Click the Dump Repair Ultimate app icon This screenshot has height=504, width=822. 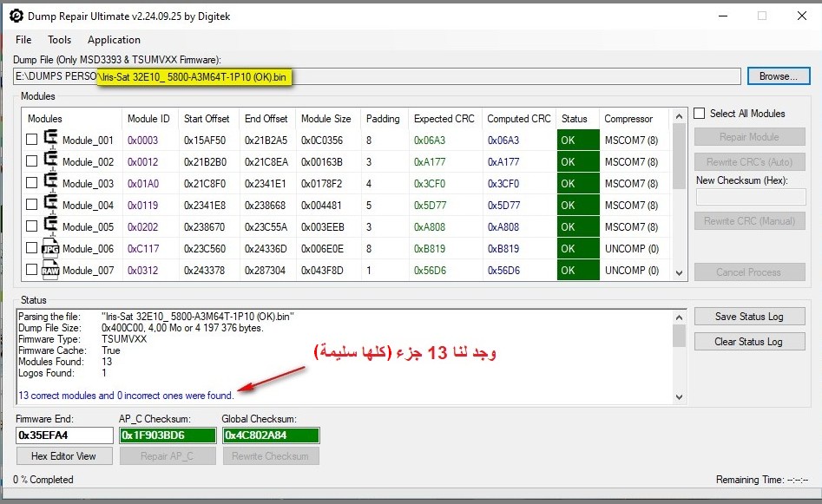16,16
